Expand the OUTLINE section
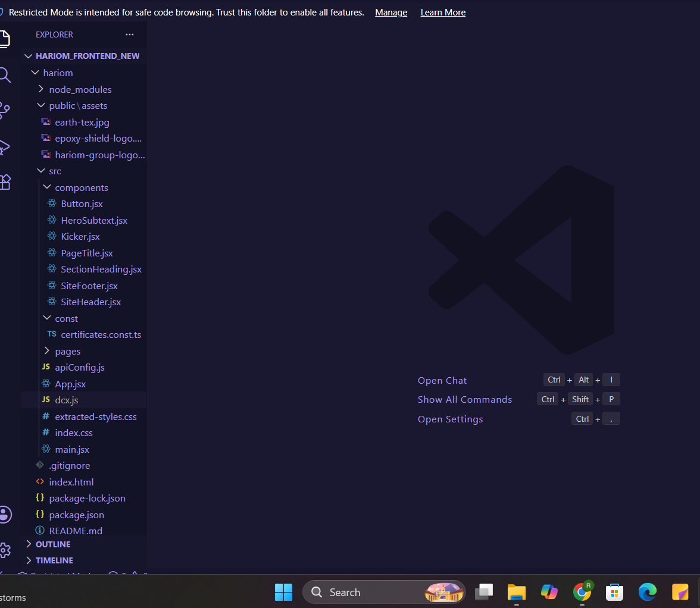 tap(84, 544)
